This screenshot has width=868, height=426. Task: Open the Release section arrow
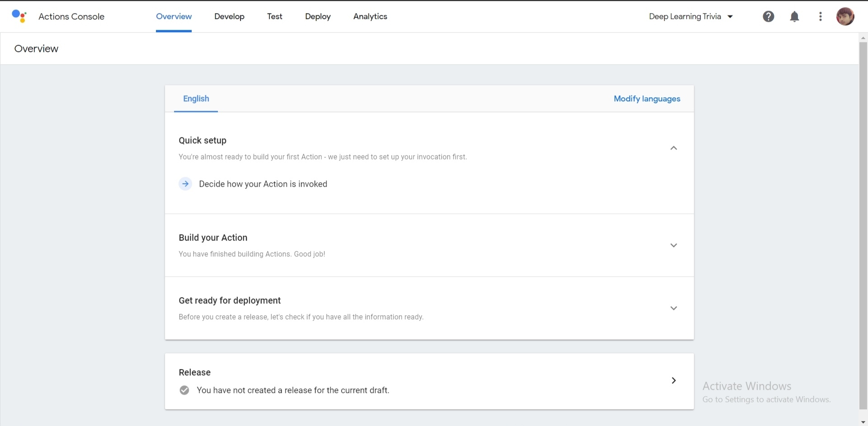[x=674, y=381]
